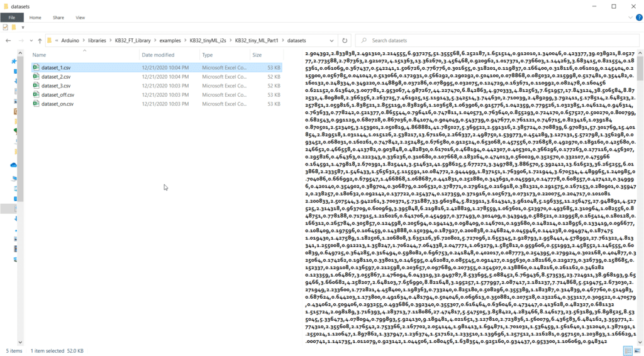This screenshot has width=644, height=356.
Task: Go up one folder level
Action: 40,41
